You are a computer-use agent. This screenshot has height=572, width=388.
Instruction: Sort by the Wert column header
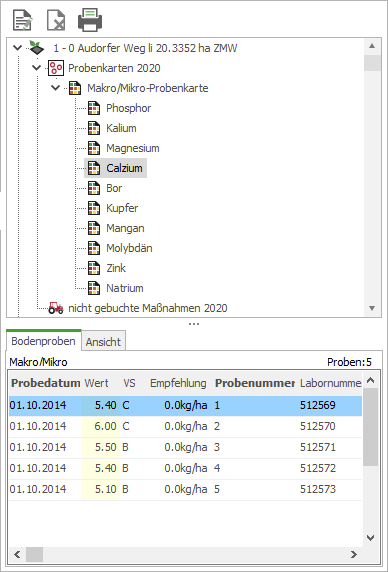tap(97, 383)
